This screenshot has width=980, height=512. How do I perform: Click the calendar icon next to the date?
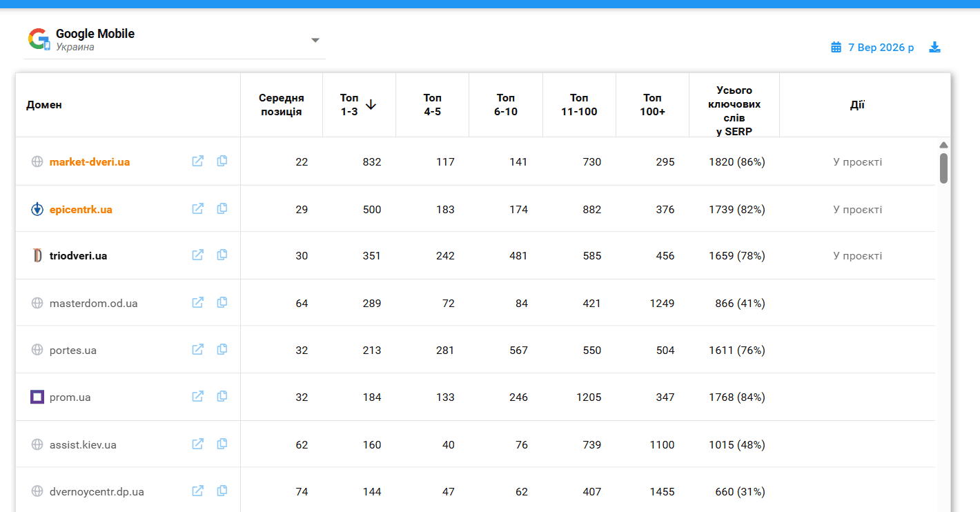[x=836, y=47]
